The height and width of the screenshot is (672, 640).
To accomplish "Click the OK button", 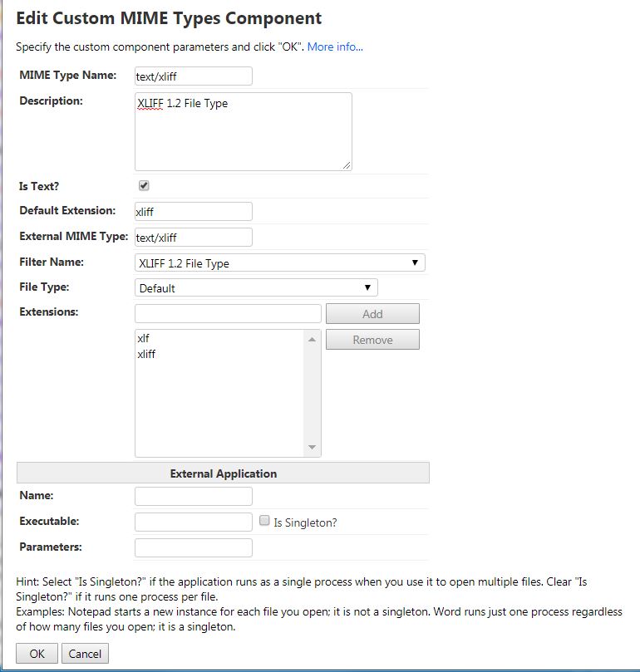I will pos(37,653).
